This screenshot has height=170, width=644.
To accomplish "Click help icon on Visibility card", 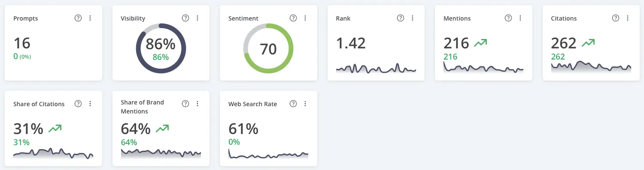I will 185,18.
